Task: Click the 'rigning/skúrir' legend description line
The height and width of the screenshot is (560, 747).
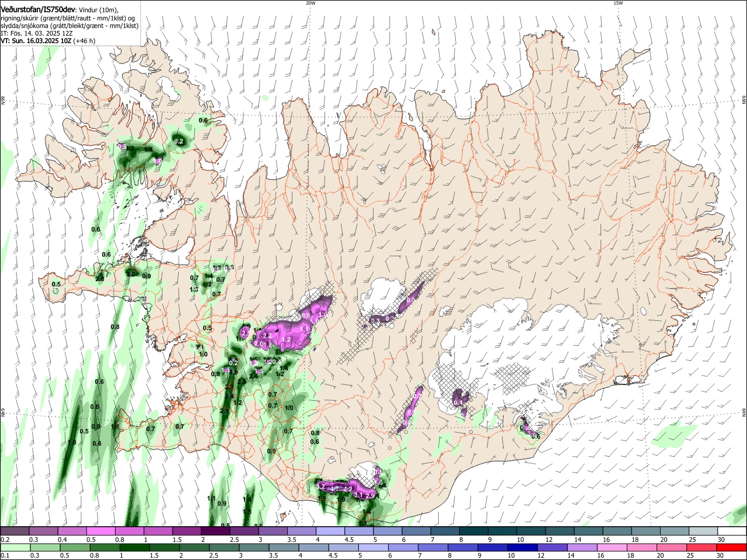Action: pyautogui.click(x=68, y=18)
